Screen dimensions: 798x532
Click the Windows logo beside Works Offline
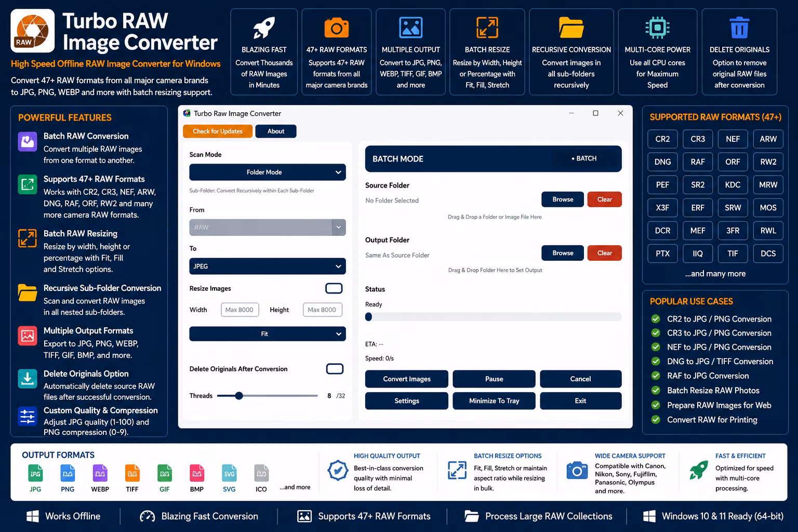tap(33, 516)
